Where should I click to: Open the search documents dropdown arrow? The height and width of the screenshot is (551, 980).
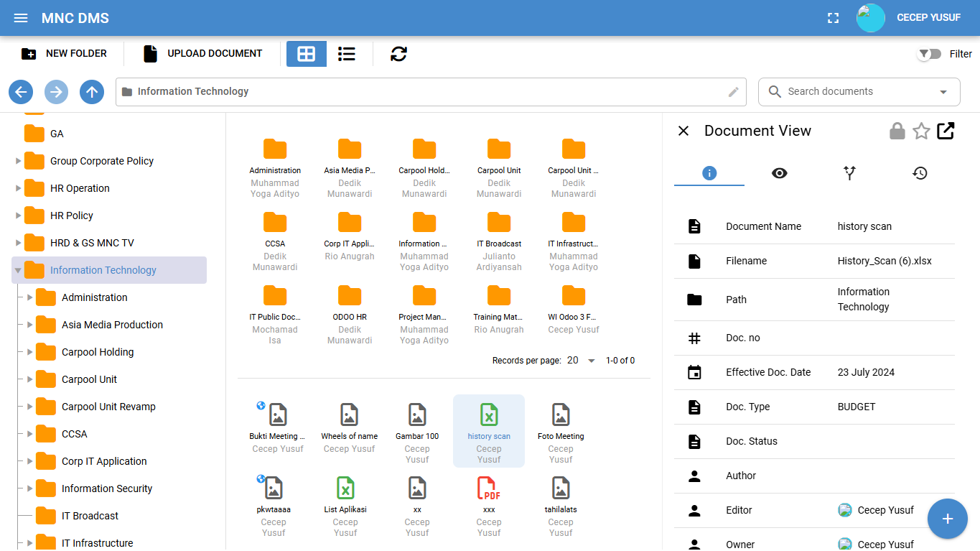pyautogui.click(x=943, y=92)
